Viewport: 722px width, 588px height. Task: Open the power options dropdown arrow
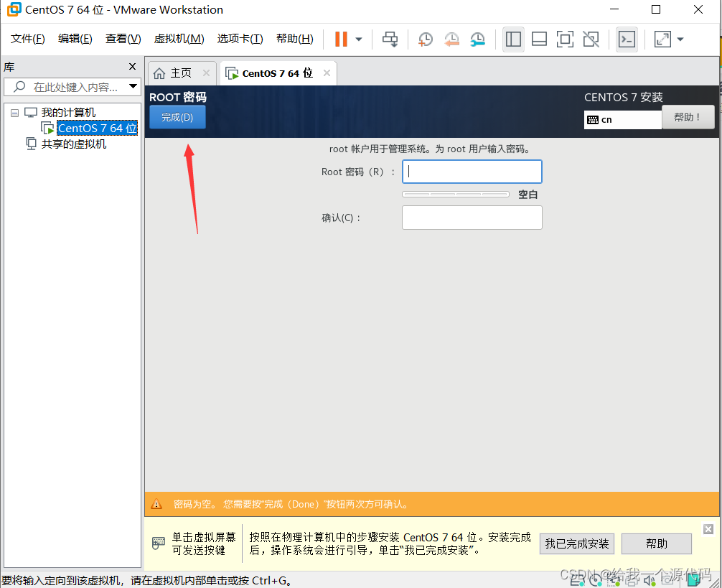[x=359, y=39]
